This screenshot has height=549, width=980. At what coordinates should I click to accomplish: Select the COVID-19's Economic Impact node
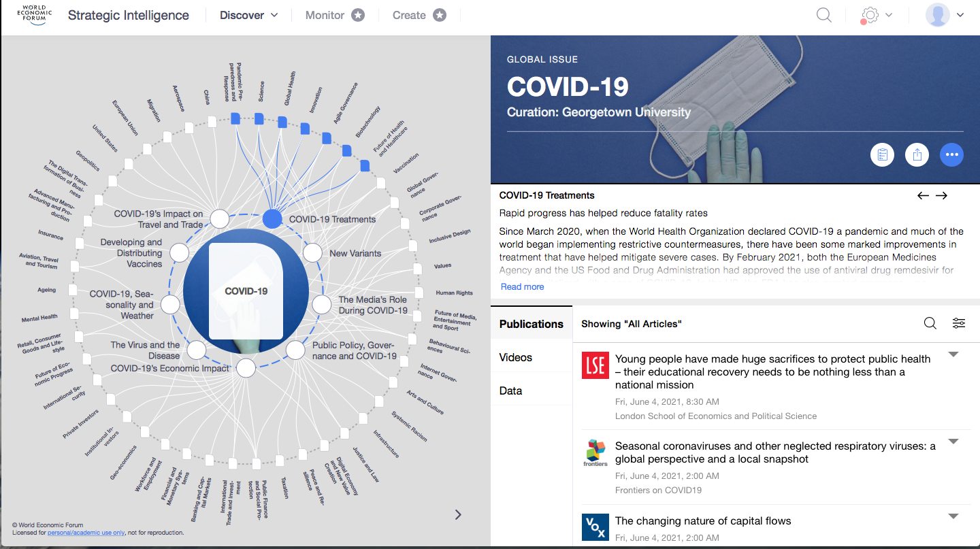[x=246, y=368]
